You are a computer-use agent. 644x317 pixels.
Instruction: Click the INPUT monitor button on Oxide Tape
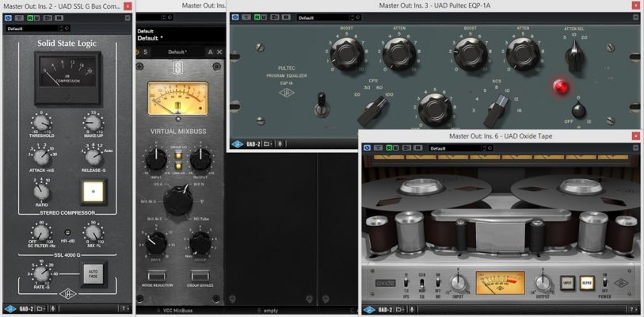point(567,283)
